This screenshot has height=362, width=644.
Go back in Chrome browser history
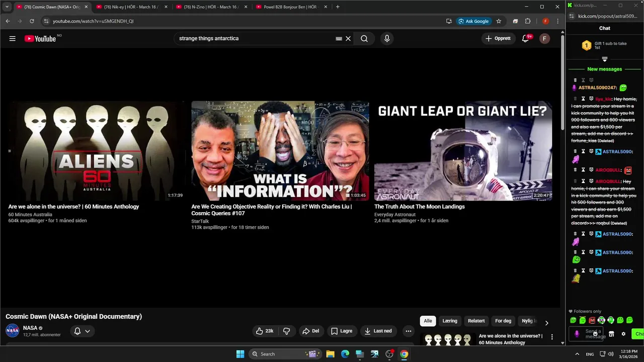point(8,21)
